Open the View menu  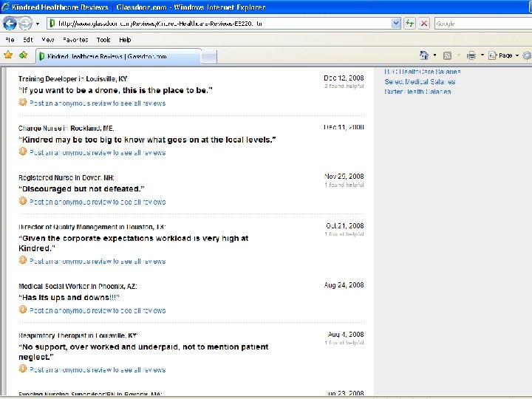pos(48,40)
